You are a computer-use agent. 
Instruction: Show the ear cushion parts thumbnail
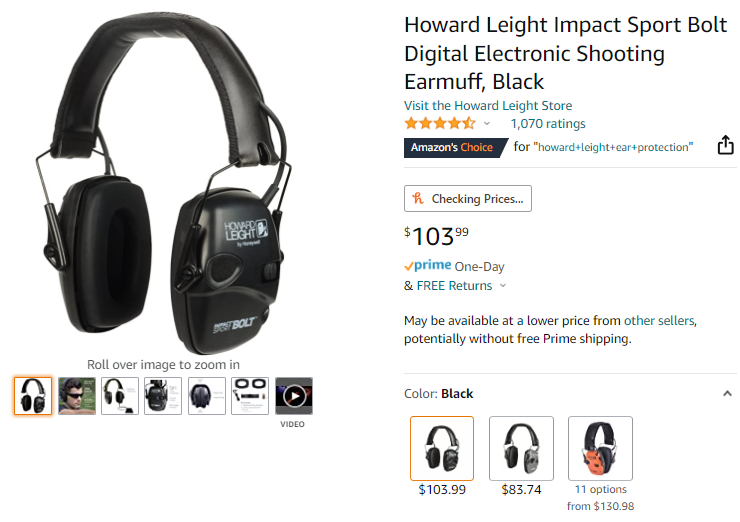(x=250, y=396)
